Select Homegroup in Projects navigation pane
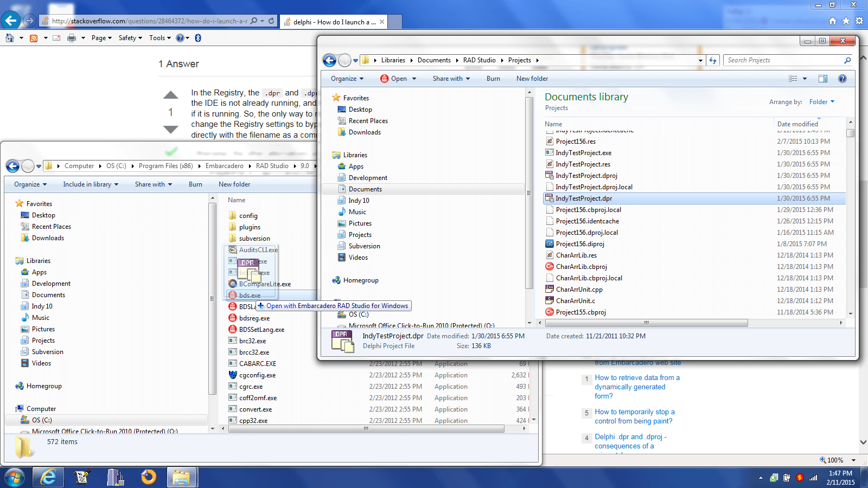Image resolution: width=868 pixels, height=488 pixels. 361,280
